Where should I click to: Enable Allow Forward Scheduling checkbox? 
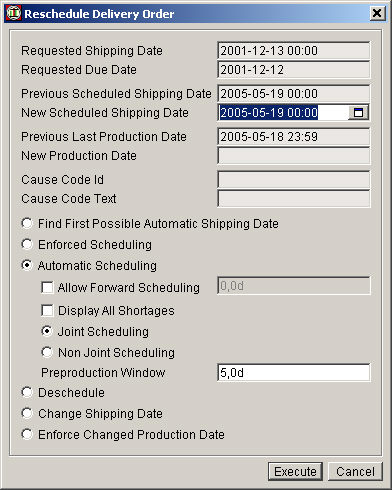(47, 287)
